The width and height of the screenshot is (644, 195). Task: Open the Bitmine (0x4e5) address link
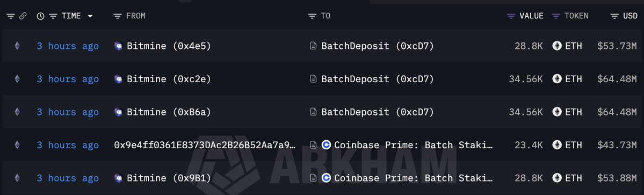(x=169, y=46)
